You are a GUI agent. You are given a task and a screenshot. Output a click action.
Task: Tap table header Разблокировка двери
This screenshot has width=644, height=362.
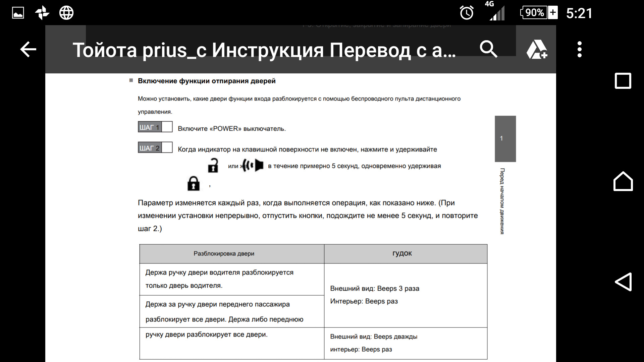224,254
